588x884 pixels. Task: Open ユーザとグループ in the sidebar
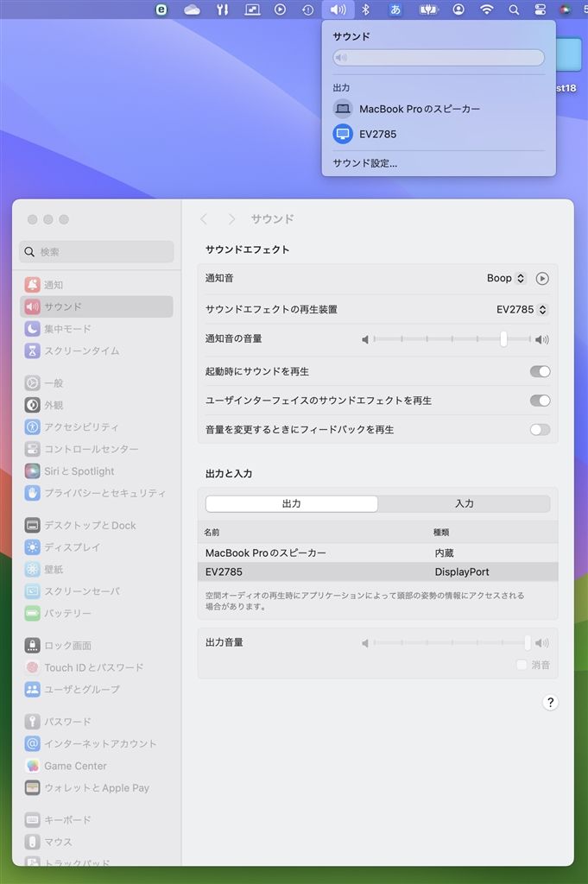coord(97,690)
